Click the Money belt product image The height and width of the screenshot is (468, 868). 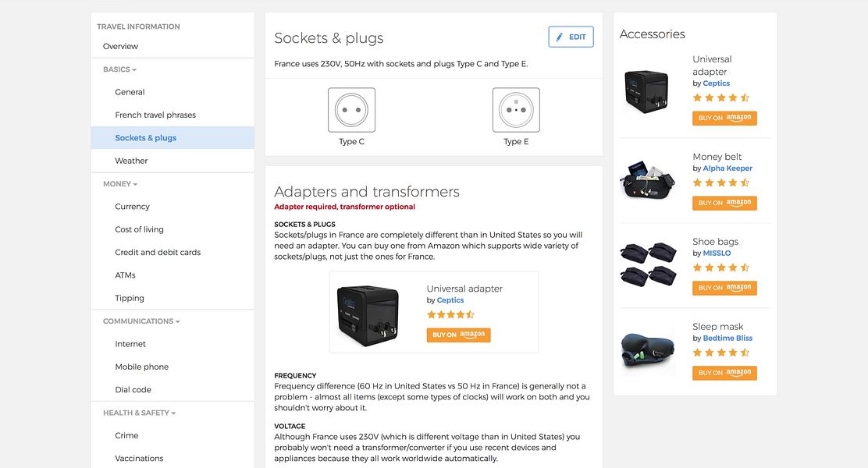click(648, 179)
